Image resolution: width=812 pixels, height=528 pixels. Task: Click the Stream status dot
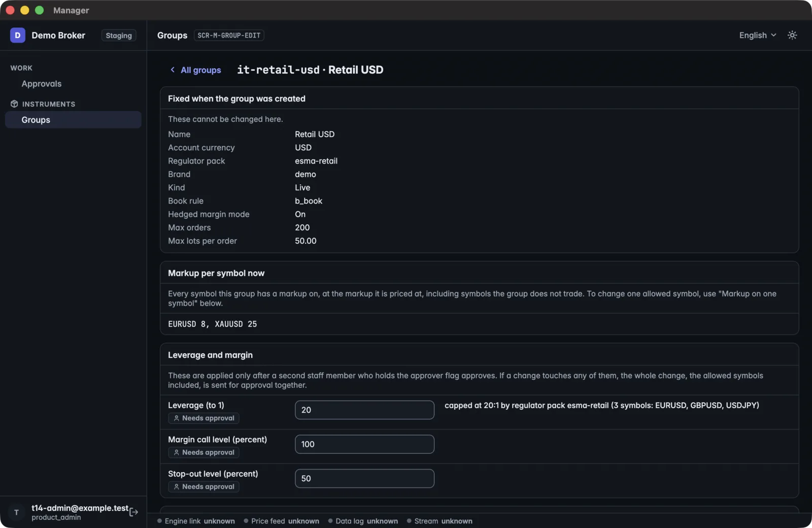point(409,521)
